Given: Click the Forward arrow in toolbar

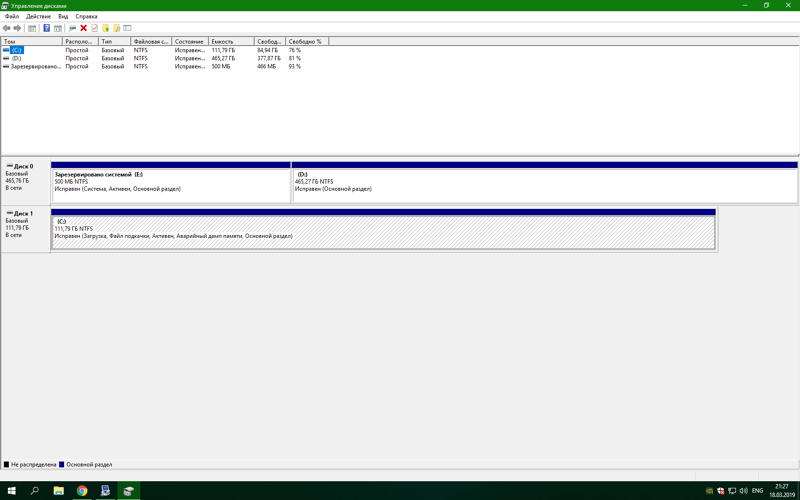Looking at the screenshot, I should 17,28.
